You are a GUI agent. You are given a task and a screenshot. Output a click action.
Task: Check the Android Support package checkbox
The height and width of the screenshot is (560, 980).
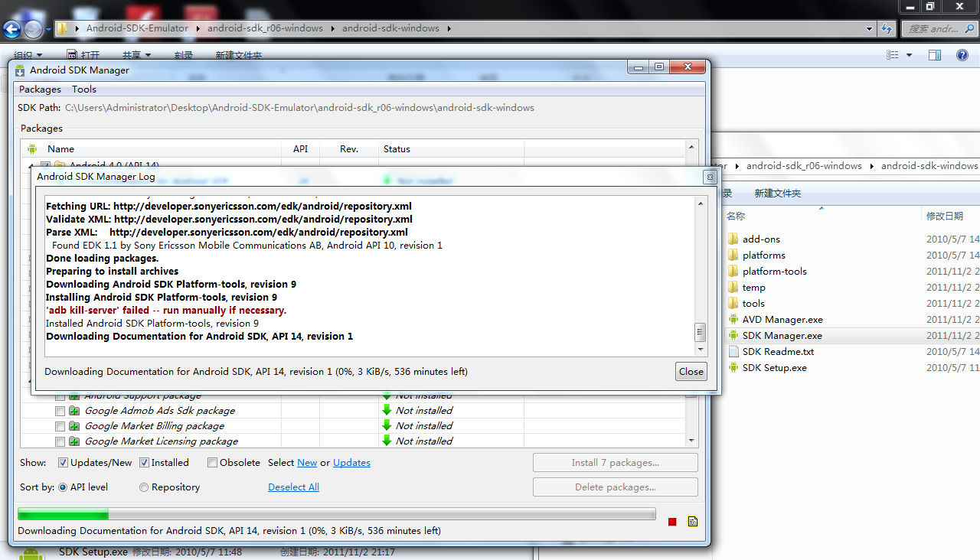click(x=60, y=396)
